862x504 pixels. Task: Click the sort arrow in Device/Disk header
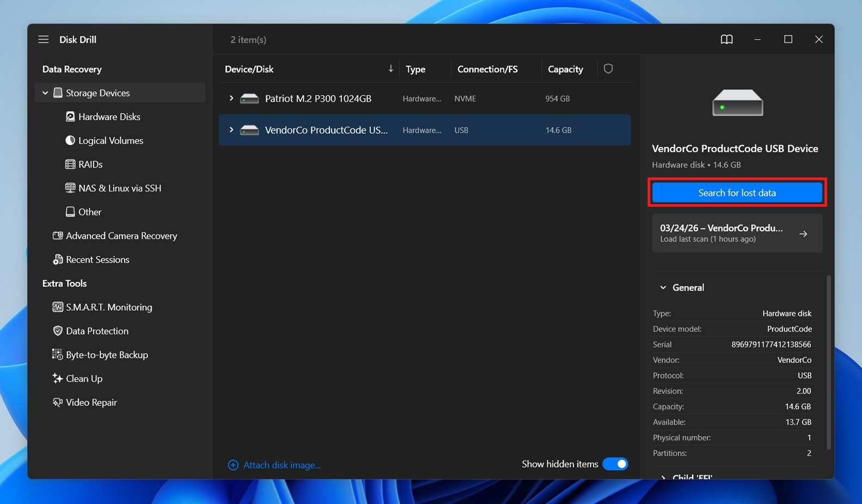[x=391, y=69]
